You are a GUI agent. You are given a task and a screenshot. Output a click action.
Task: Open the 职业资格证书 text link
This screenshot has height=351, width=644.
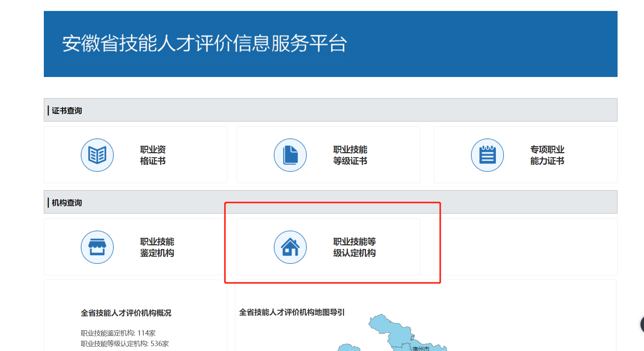tap(153, 155)
